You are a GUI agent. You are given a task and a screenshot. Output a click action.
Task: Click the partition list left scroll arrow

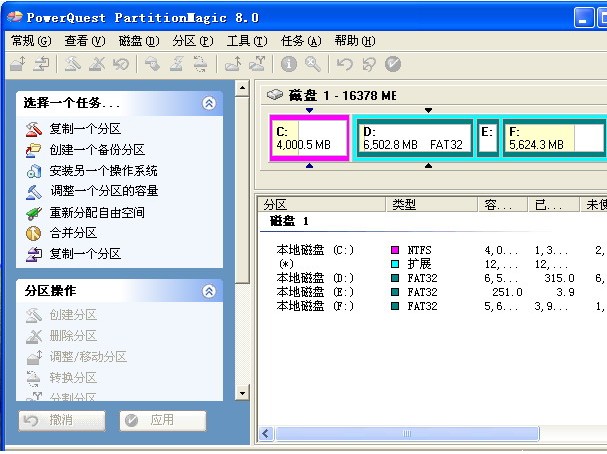[x=266, y=433]
